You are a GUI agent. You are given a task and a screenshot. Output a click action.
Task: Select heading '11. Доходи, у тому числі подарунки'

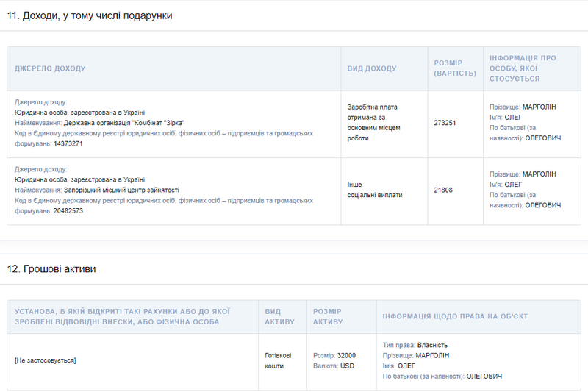click(x=90, y=15)
